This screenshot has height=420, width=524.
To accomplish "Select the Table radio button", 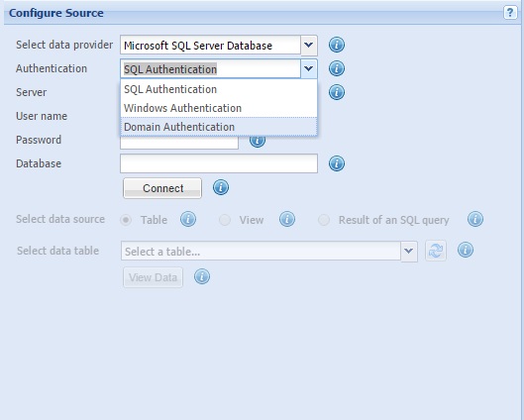I will coord(126,220).
